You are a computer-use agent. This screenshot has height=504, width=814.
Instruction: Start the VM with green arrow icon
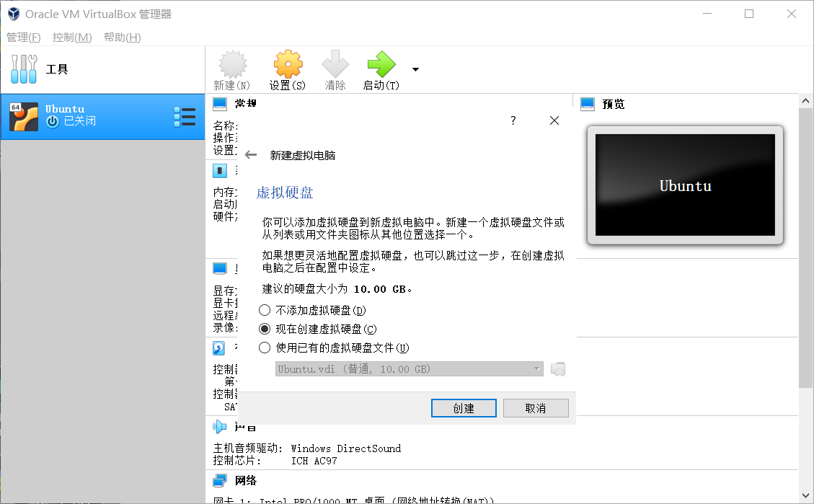coord(381,64)
